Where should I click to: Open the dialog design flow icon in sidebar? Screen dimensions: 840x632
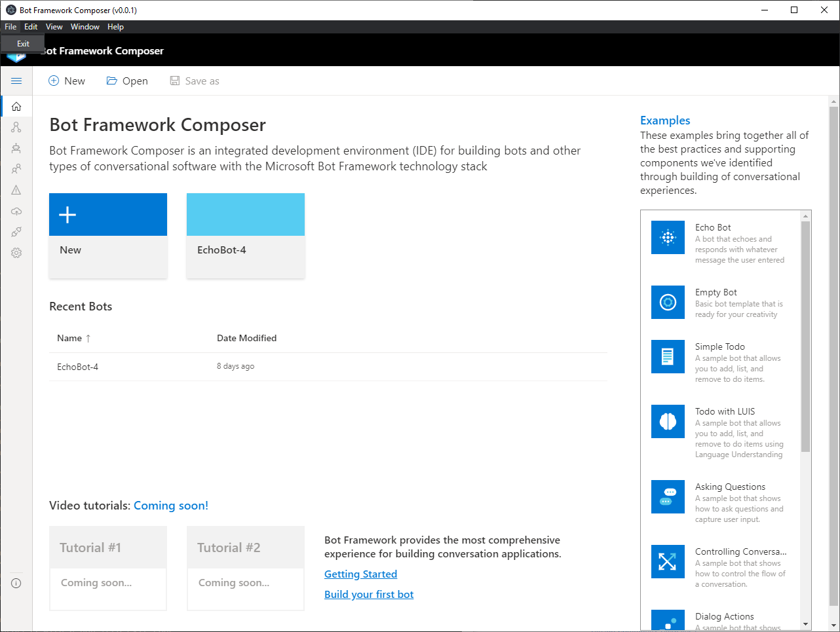pos(16,127)
